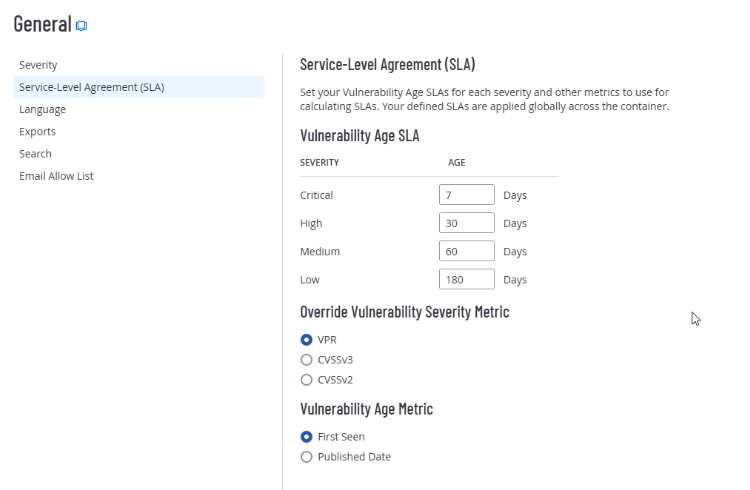Viewport: 750px width, 490px height.
Task: Select First Seen age metric
Action: [x=307, y=437]
